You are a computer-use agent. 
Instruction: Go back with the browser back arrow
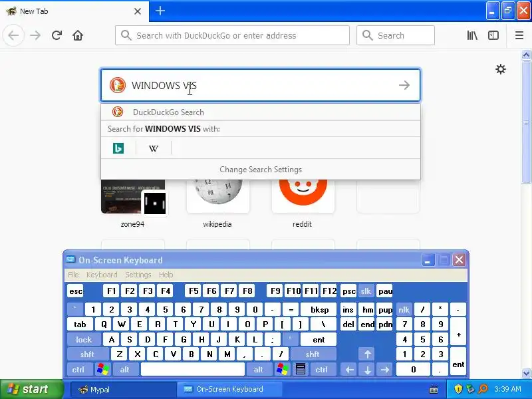(x=13, y=35)
